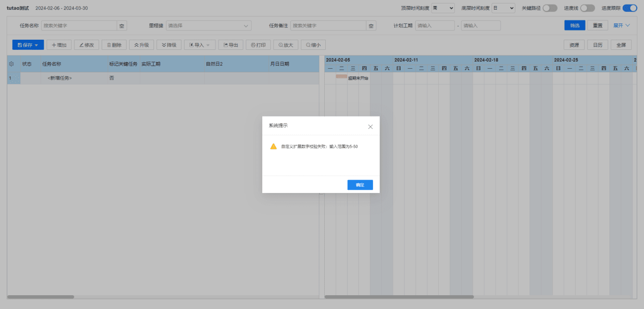Toggle the 进度线 switch
The image size is (644, 309).
[x=588, y=8]
